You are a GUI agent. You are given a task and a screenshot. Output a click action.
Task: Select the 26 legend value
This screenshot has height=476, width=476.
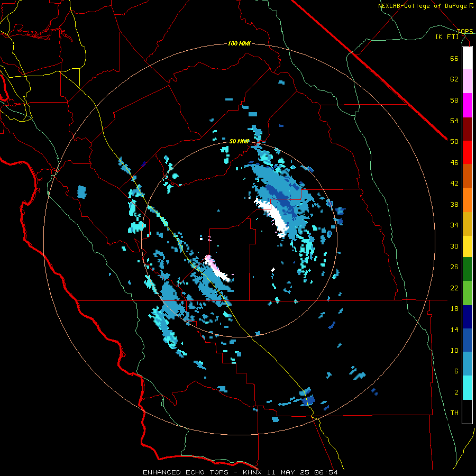click(454, 267)
